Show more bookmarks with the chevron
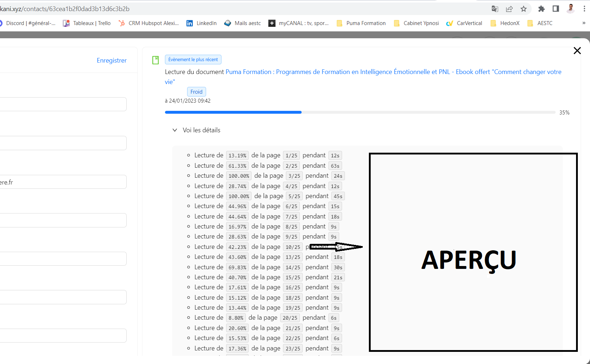 (x=584, y=23)
